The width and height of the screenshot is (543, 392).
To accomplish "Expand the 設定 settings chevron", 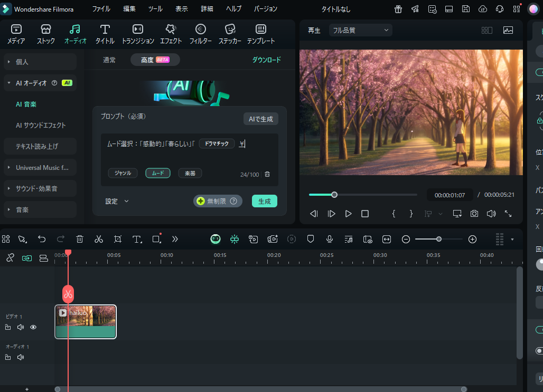I will coord(126,201).
